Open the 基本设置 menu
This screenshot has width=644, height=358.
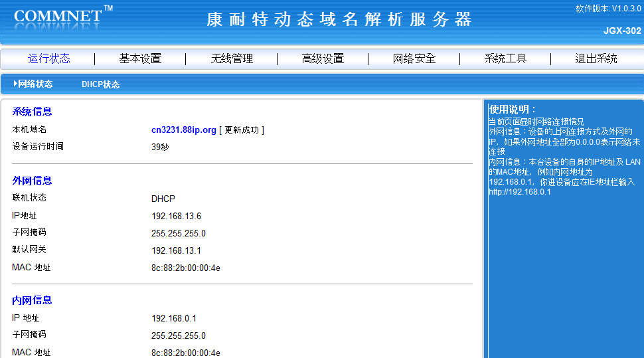tap(140, 58)
